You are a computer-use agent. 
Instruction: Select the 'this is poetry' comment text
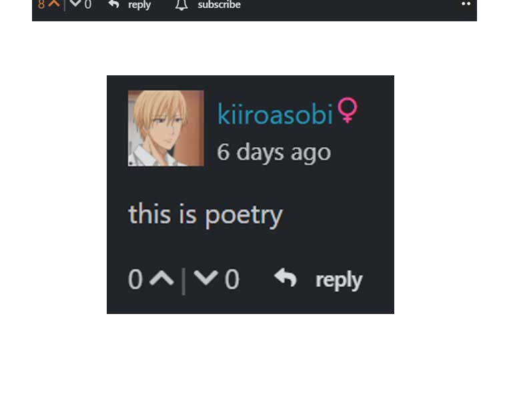[x=205, y=215]
